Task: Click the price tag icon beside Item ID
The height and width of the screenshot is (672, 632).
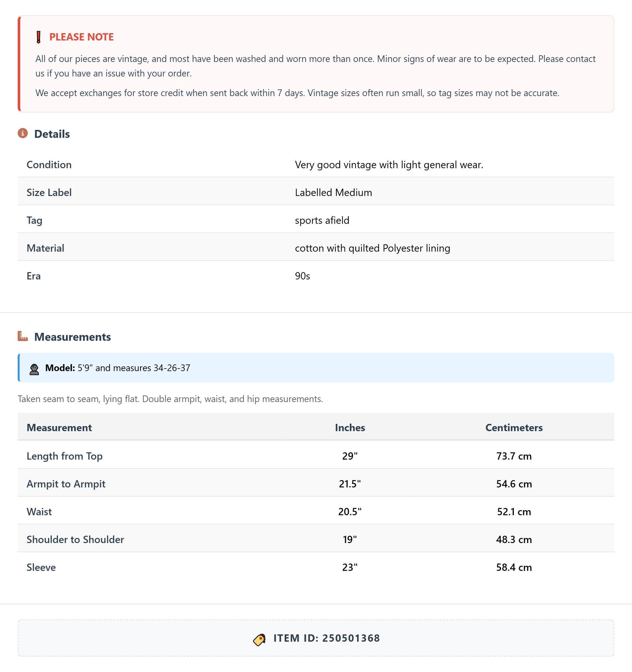Action: pos(259,640)
